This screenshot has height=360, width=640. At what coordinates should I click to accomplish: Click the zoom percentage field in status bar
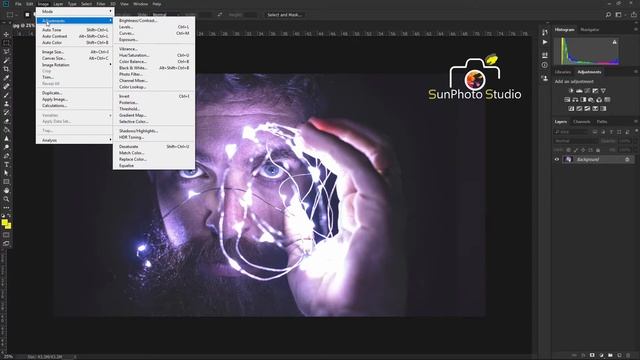point(8,357)
